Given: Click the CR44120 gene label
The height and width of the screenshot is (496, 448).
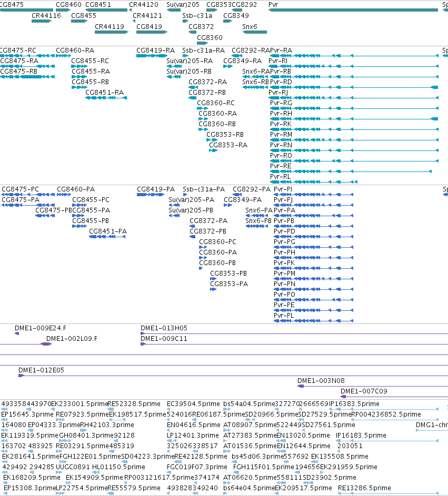Looking at the screenshot, I should coord(143,5).
